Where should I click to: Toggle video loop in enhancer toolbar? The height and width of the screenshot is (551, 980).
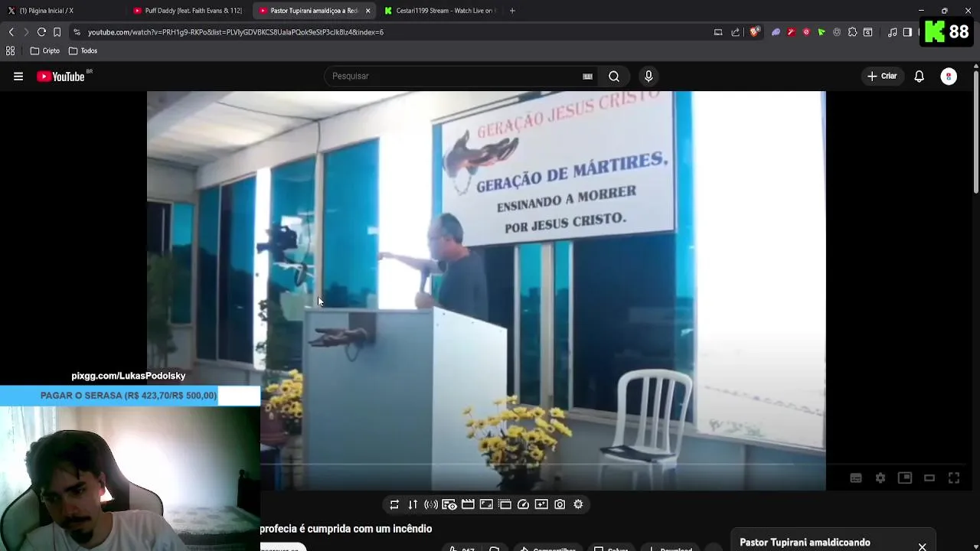coord(394,504)
